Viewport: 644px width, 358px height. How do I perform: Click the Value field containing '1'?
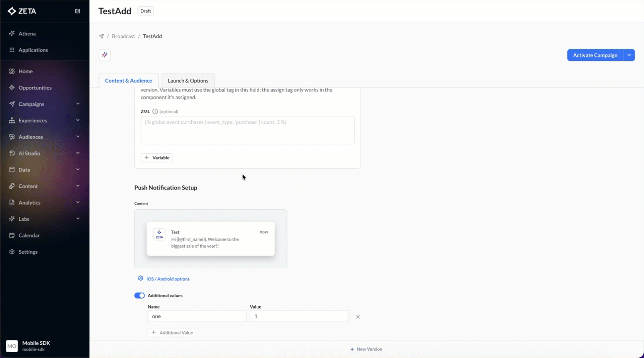click(x=299, y=316)
